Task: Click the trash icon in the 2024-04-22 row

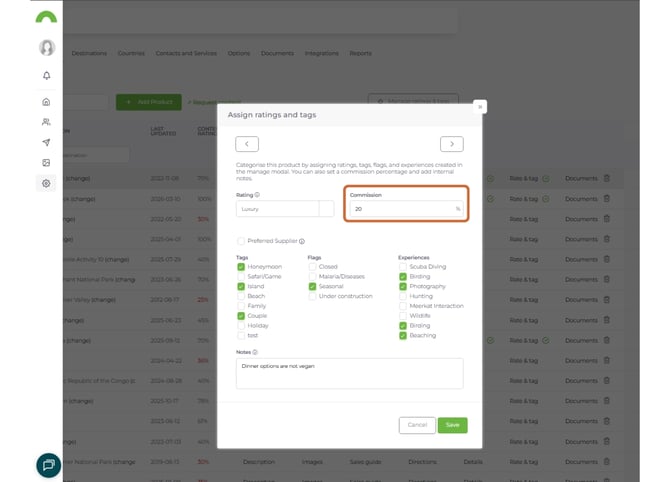Action: click(607, 361)
